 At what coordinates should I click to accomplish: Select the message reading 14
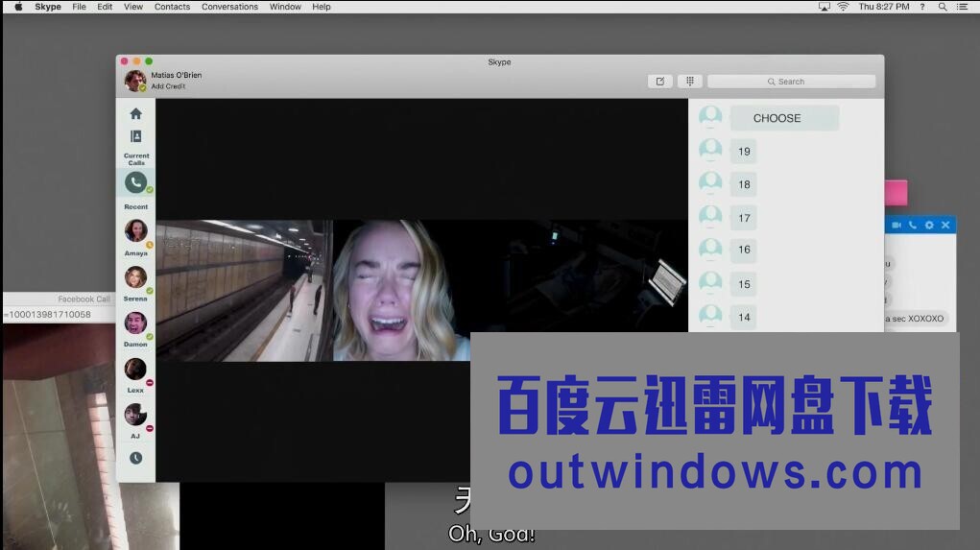[x=744, y=318]
